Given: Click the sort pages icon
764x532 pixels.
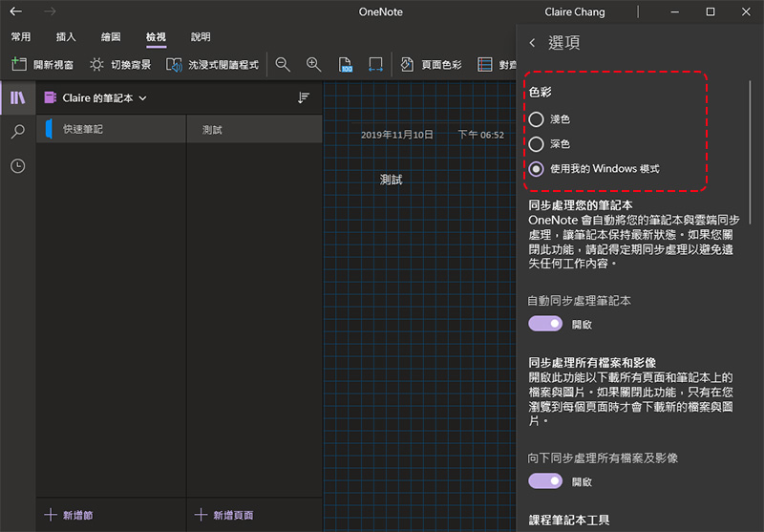Looking at the screenshot, I should 304,97.
